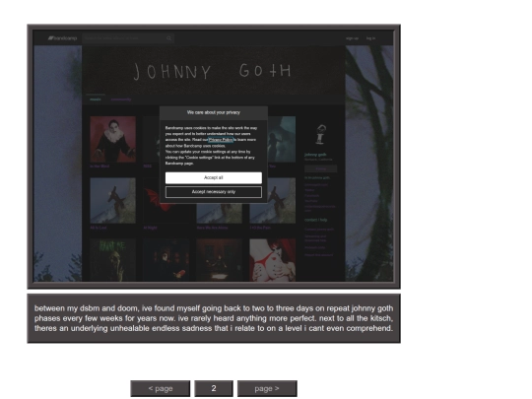Click the Johnny Goth banner header

214,70
